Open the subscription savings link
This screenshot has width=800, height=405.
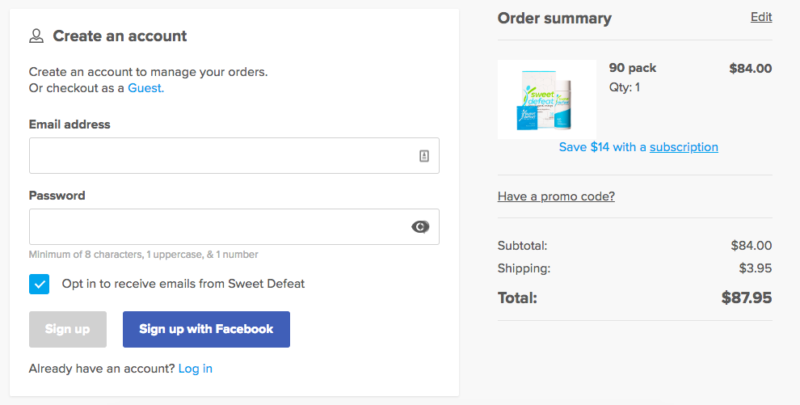(x=683, y=147)
